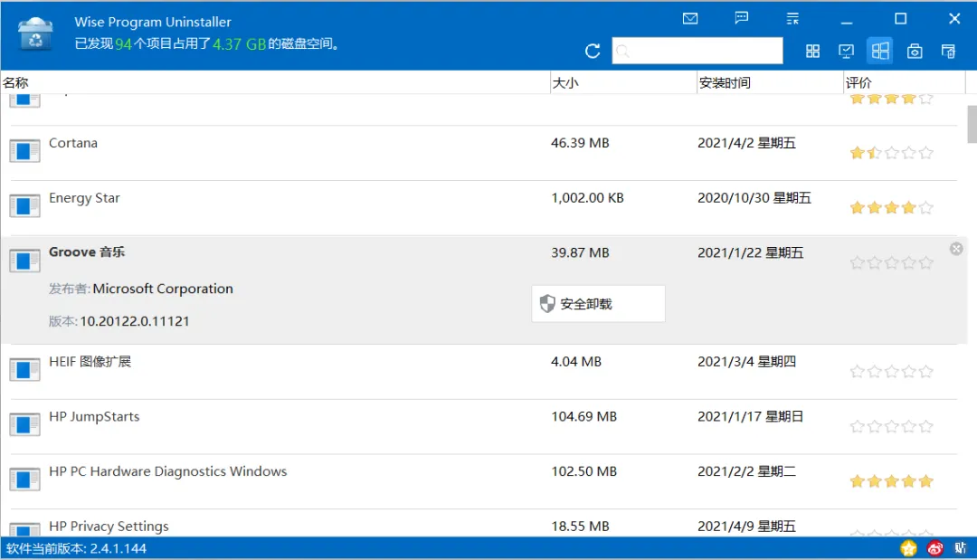Screen dimensions: 977x560
Task: Select the HEIF 图像扩展 row name
Action: (90, 362)
